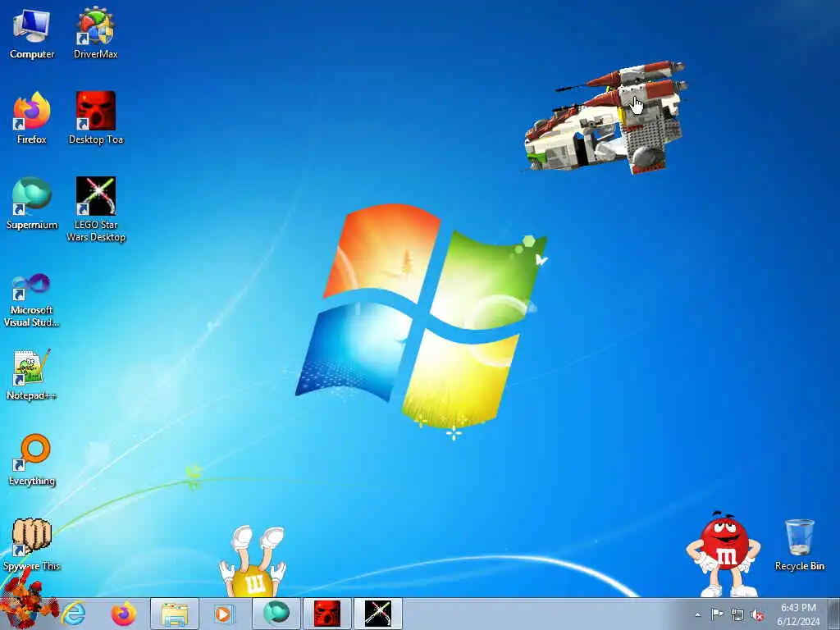Open Windows Media Player taskbar icon
This screenshot has width=840, height=630.
point(223,614)
